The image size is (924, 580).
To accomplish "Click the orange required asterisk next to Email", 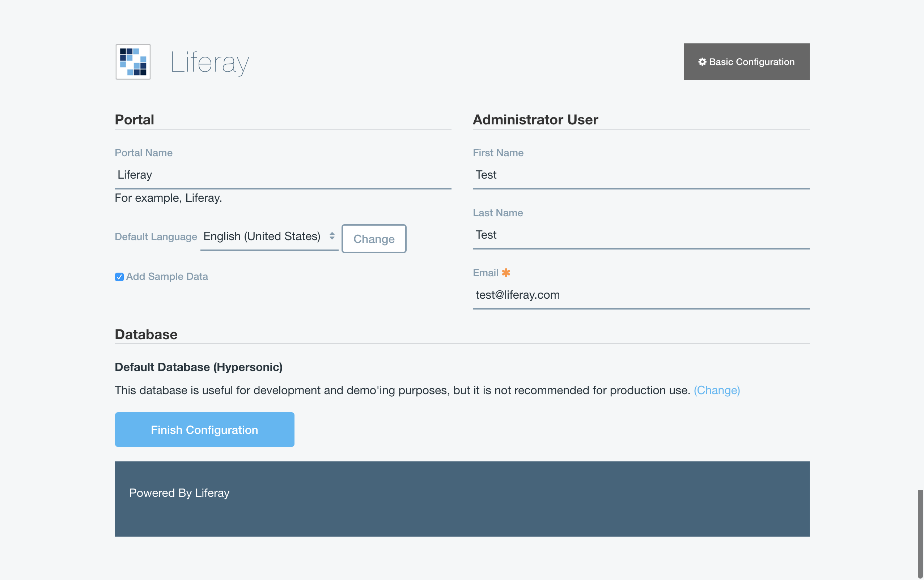I will tap(506, 273).
